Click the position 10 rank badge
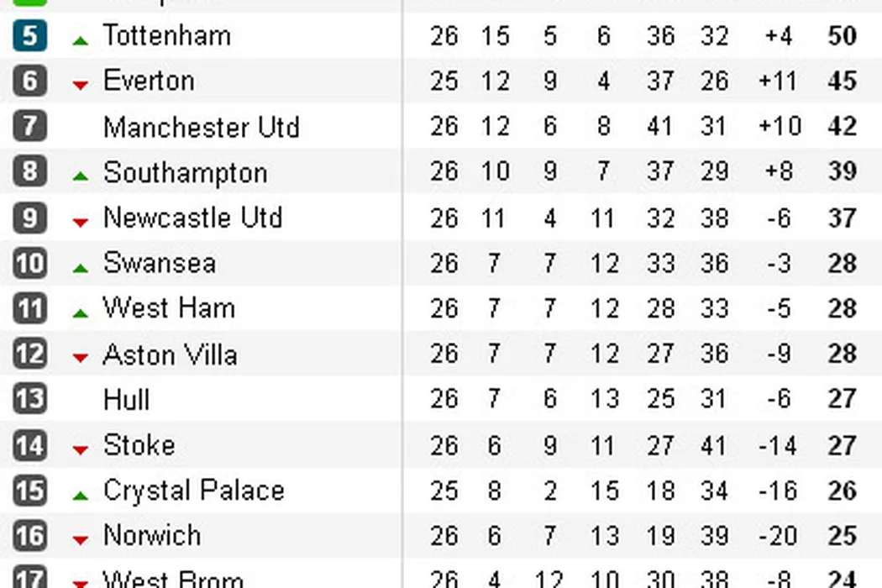 tap(30, 263)
